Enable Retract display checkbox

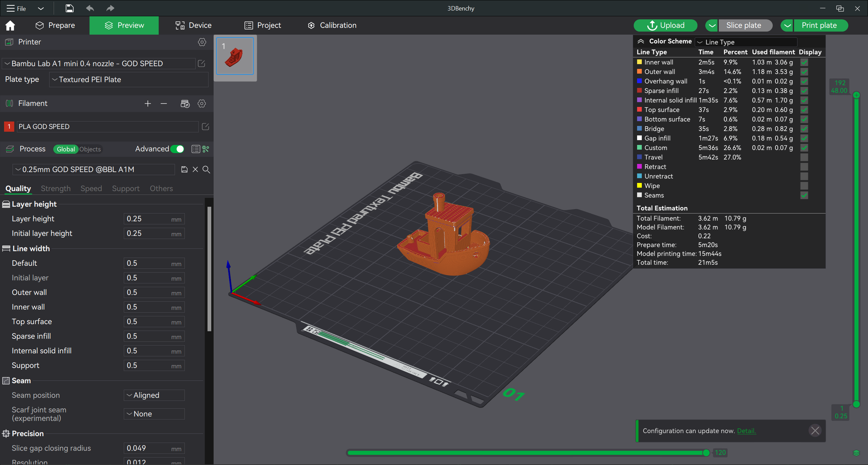[804, 167]
